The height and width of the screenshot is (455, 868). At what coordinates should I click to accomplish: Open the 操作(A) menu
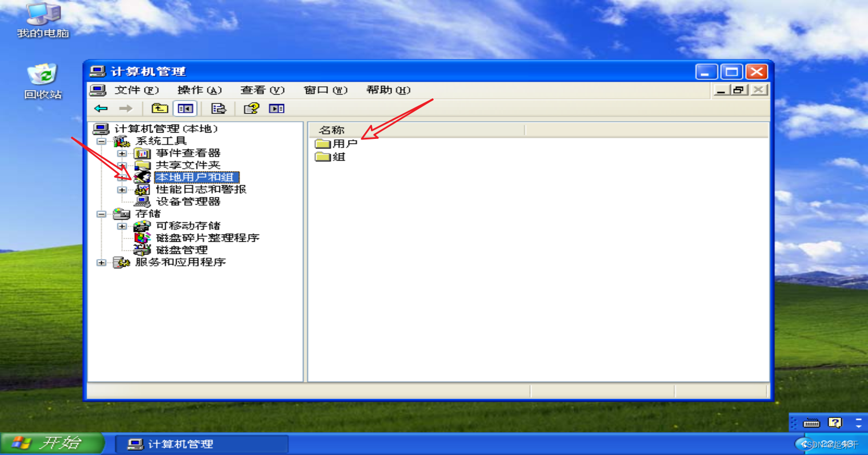pyautogui.click(x=199, y=90)
